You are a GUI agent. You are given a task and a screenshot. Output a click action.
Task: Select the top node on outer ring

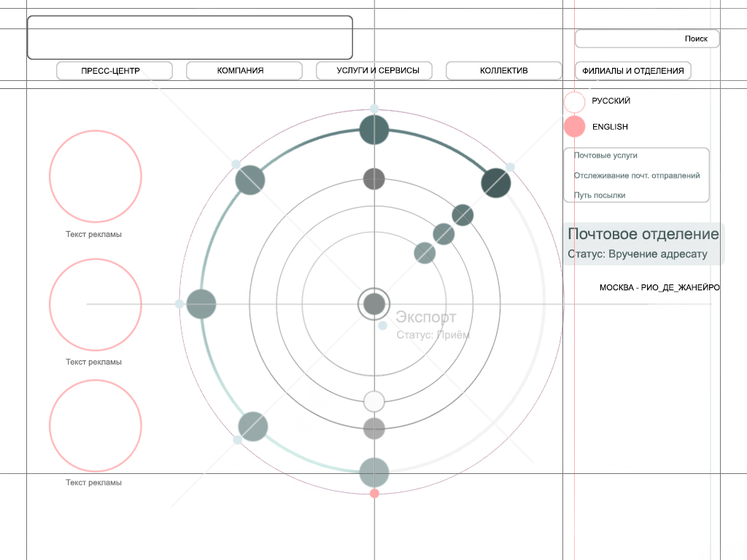[x=374, y=131]
